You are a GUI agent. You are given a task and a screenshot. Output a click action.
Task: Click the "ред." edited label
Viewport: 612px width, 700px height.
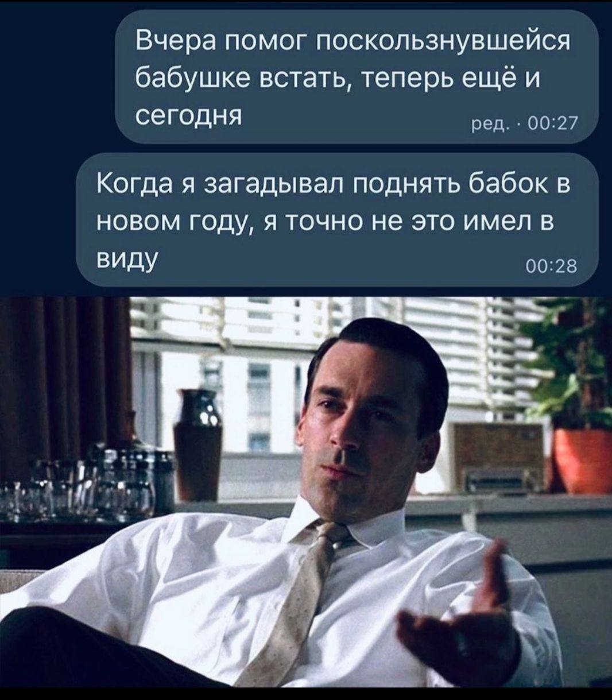point(487,123)
